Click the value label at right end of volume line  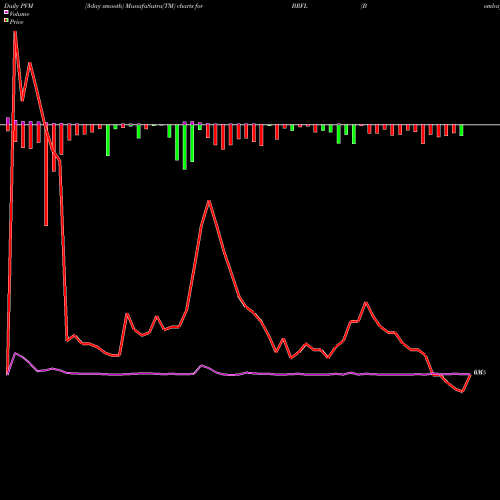[x=480, y=372]
